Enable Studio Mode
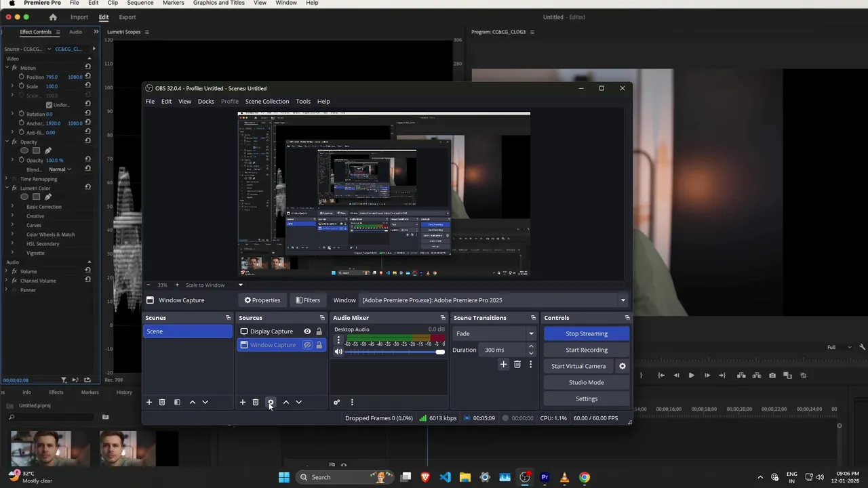This screenshot has width=868, height=488. pyautogui.click(x=587, y=382)
